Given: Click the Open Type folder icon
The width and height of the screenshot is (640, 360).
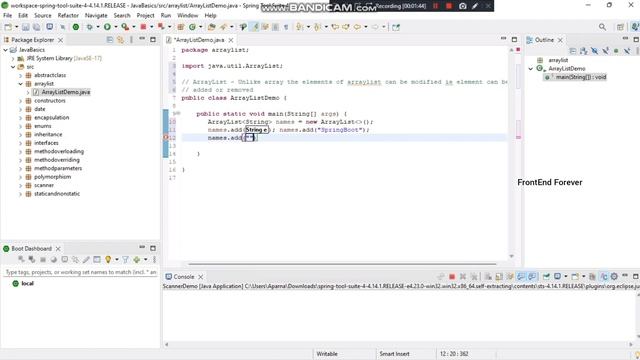Looking at the screenshot, I should 211,27.
